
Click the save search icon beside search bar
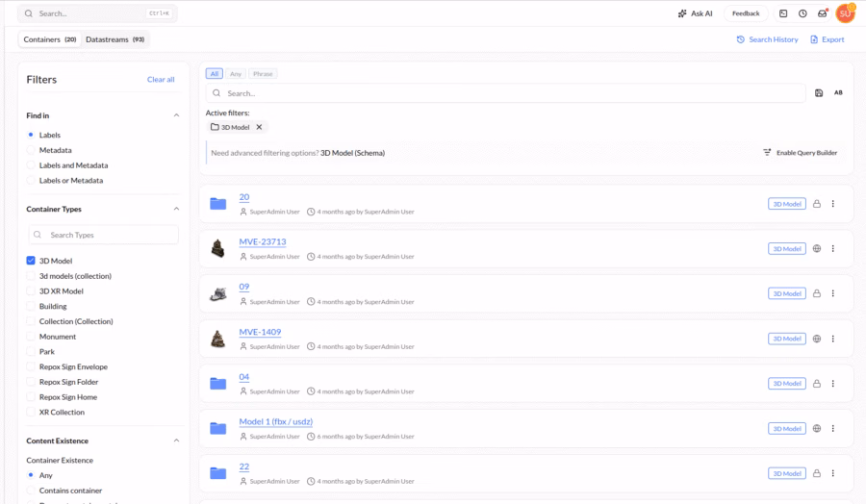[x=819, y=93]
